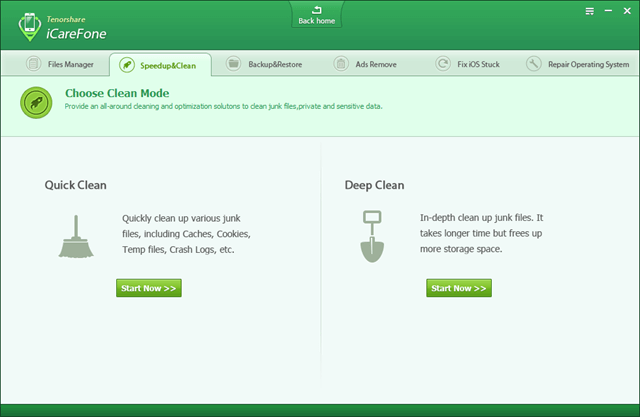Click the Repair Operating System wrench icon
Screen dimensions: 640x417
[x=533, y=64]
